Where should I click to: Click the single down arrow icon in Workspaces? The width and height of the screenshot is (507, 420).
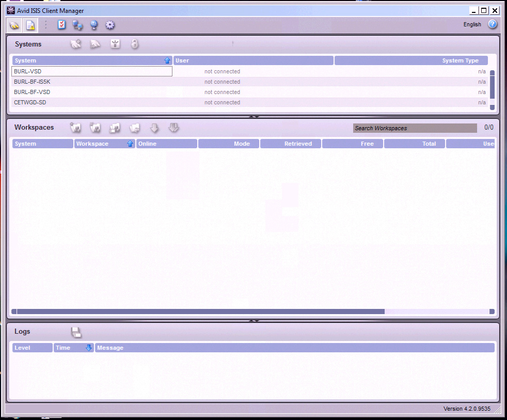(154, 128)
